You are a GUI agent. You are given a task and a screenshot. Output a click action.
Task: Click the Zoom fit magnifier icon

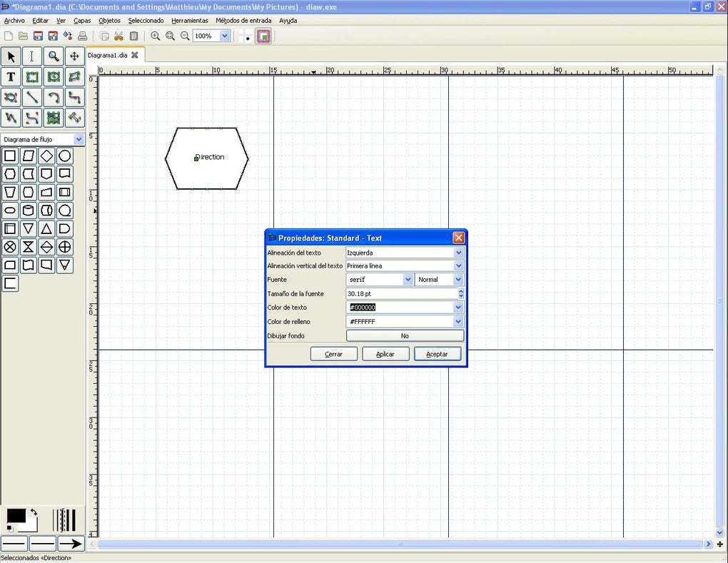pos(171,36)
